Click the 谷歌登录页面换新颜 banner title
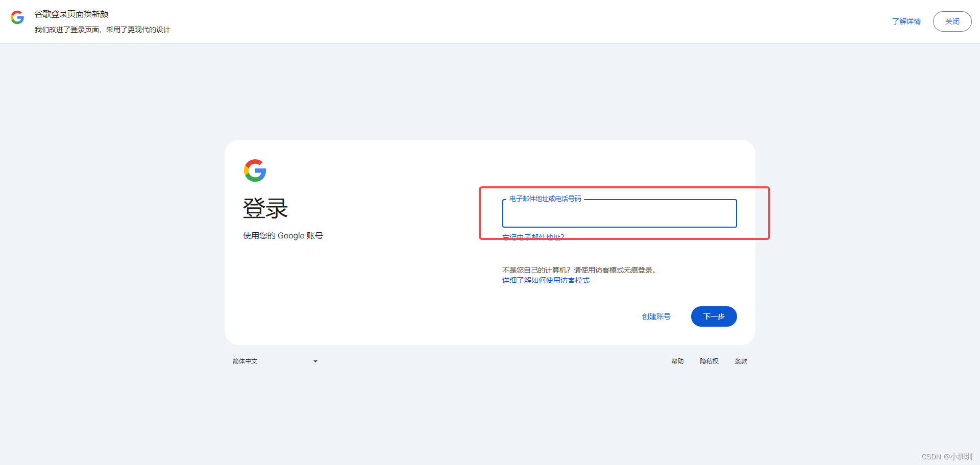 tap(71, 14)
